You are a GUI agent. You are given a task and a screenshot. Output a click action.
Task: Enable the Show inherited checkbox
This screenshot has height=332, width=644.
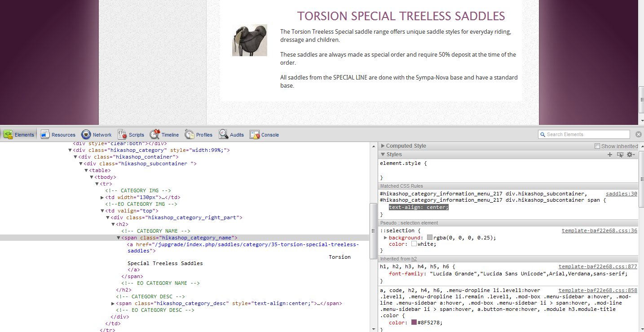[x=597, y=146]
